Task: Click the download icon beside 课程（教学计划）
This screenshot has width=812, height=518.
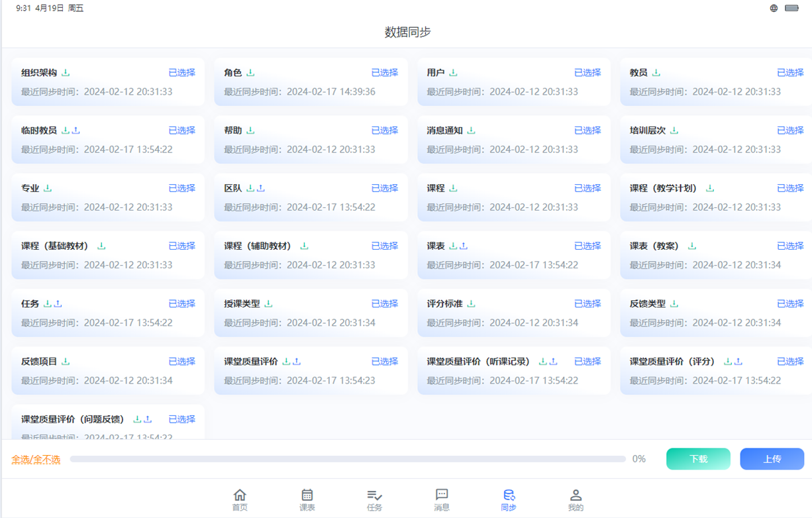Action: pyautogui.click(x=710, y=188)
